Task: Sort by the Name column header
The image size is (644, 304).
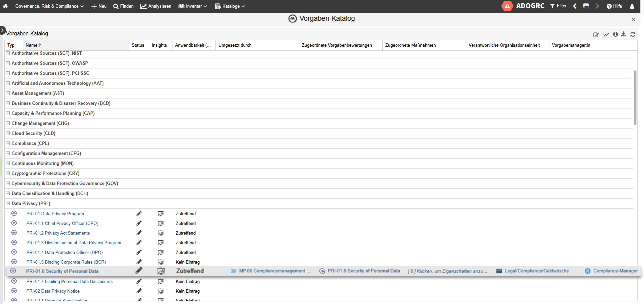Action: [x=76, y=45]
